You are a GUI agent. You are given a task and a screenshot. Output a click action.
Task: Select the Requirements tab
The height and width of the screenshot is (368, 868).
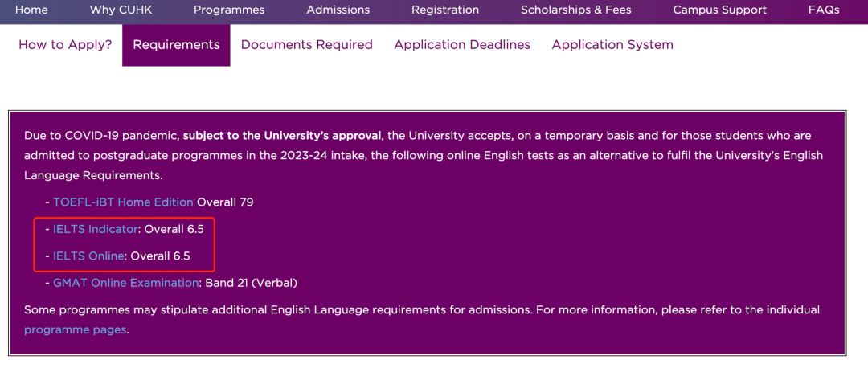pyautogui.click(x=176, y=45)
